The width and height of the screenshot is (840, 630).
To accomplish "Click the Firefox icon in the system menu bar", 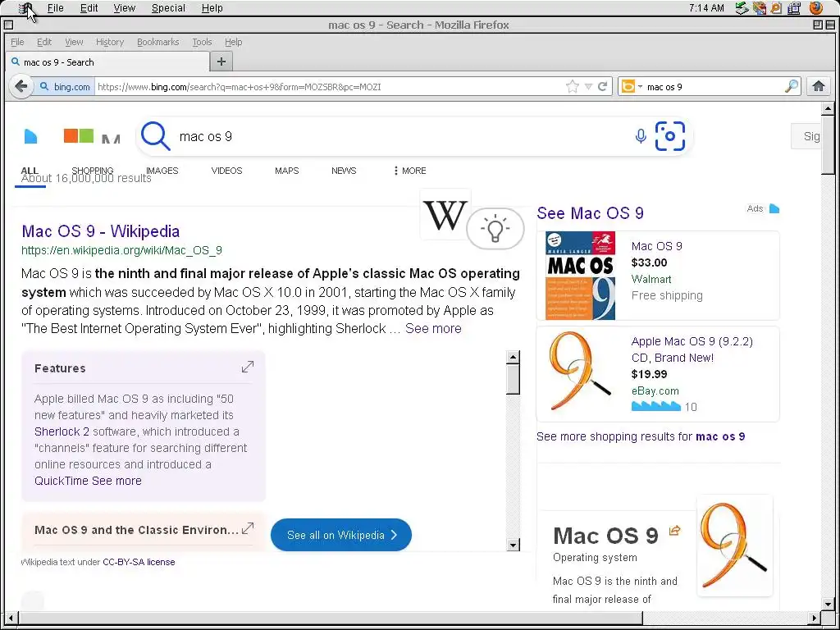I will (x=816, y=8).
